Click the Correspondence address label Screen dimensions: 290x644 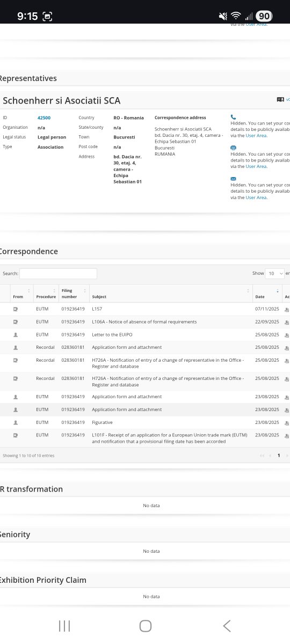pos(180,118)
